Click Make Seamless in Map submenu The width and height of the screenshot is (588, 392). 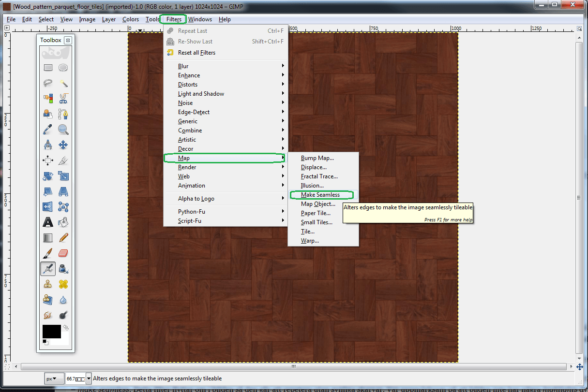320,195
